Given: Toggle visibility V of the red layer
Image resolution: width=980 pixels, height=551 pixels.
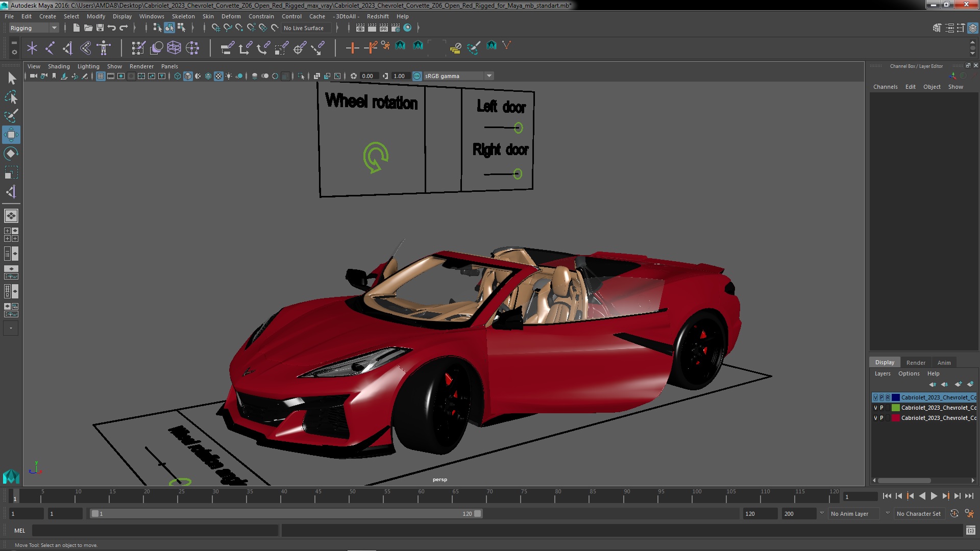Looking at the screenshot, I should point(875,418).
